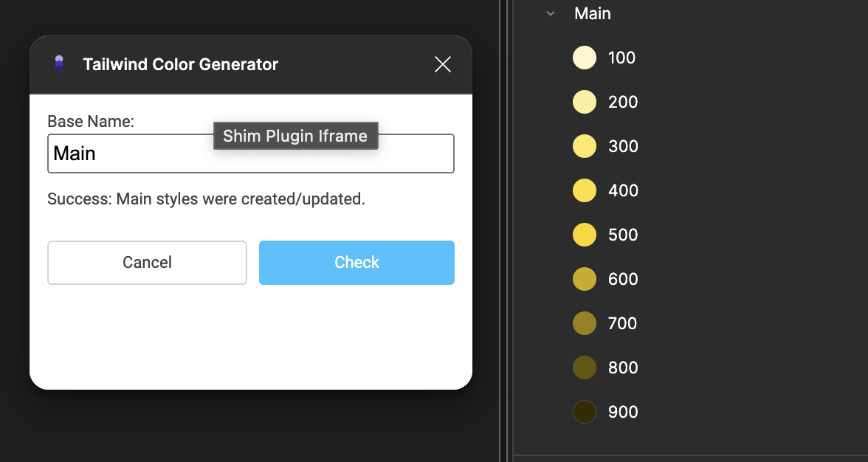
Task: Click the '400' style label
Action: [623, 190]
